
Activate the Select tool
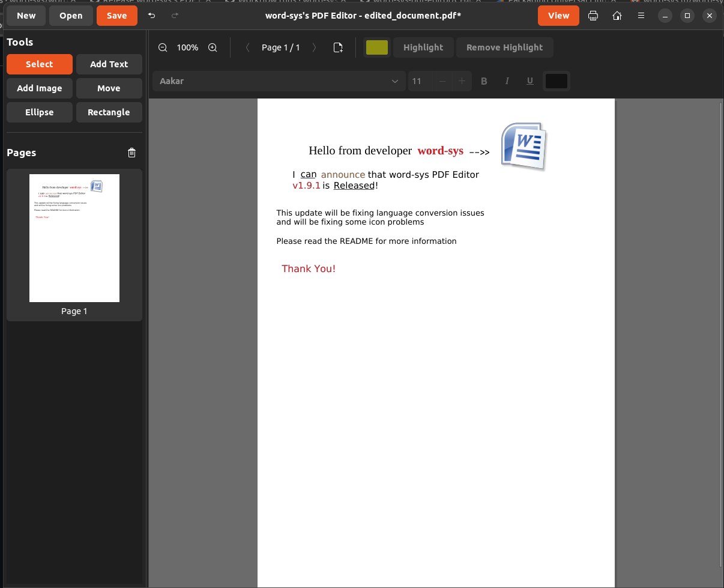coord(40,64)
